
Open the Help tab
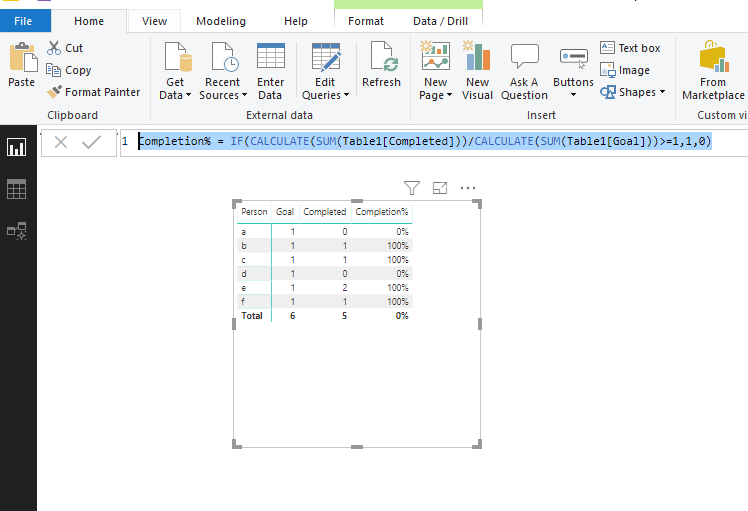(x=296, y=21)
